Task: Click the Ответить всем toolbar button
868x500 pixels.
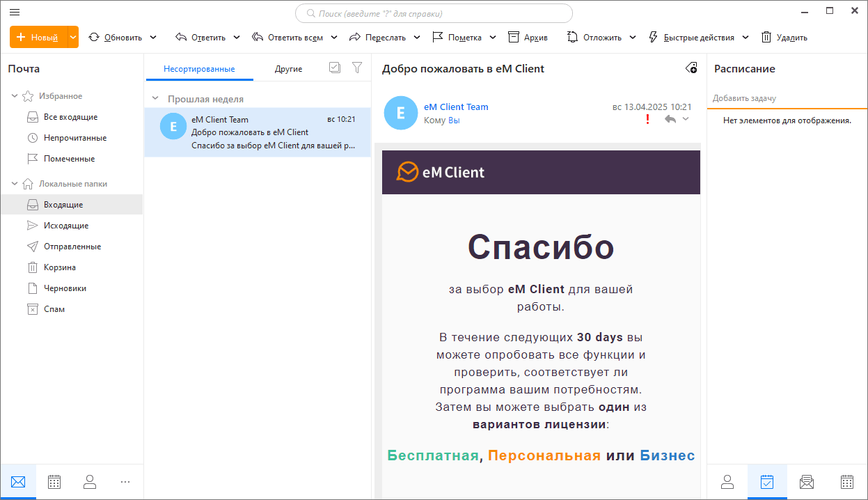Action: [x=287, y=38]
